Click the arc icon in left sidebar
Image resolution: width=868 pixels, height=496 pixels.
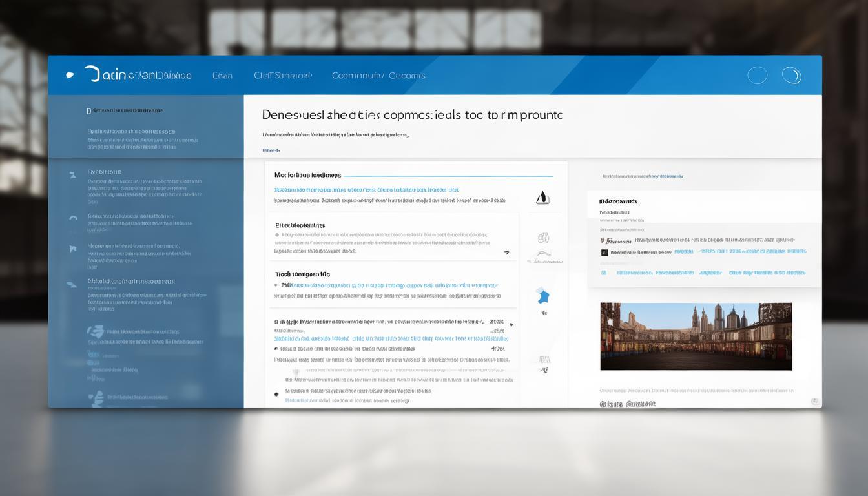72,218
